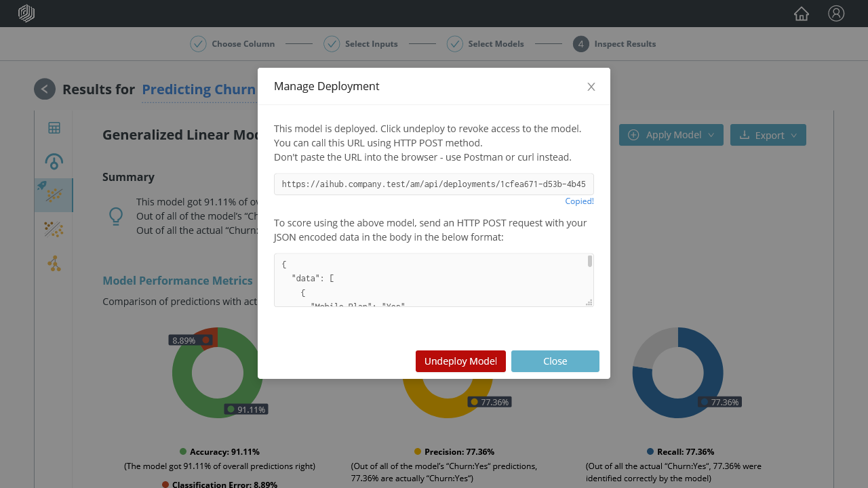Select the deployed model with the rocket icon
The height and width of the screenshot is (488, 868).
54,195
